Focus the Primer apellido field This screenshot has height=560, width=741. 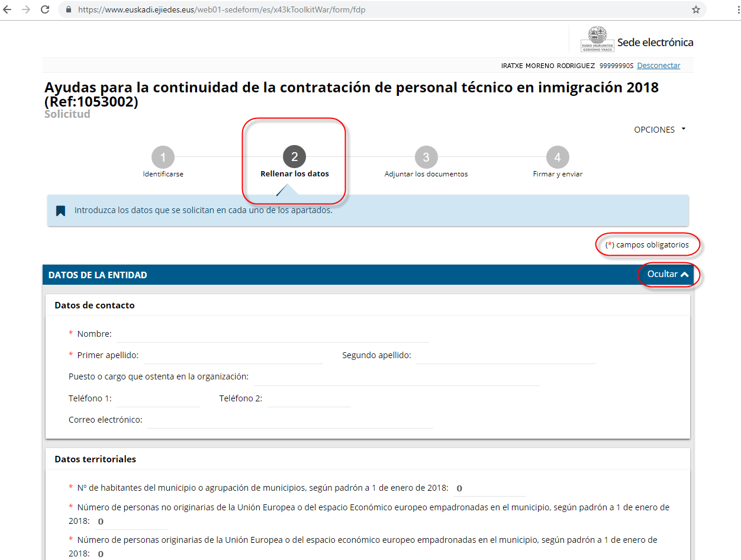(x=233, y=356)
